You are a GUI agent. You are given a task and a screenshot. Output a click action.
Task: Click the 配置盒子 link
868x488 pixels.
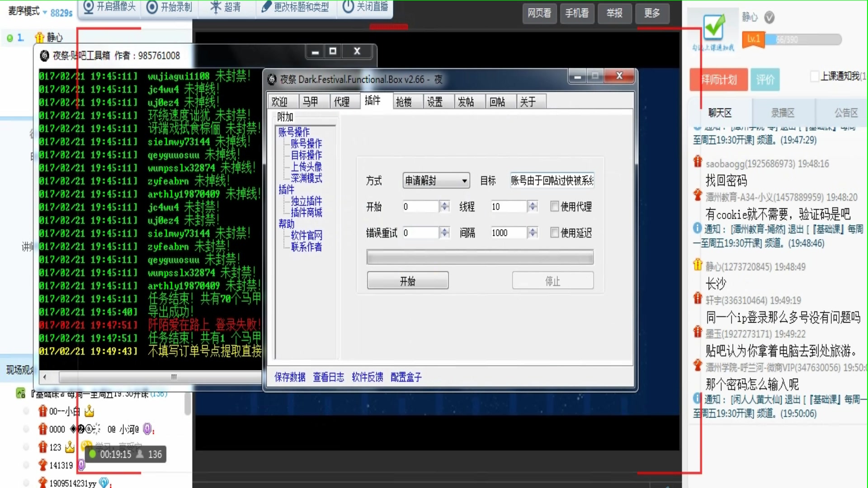click(406, 377)
